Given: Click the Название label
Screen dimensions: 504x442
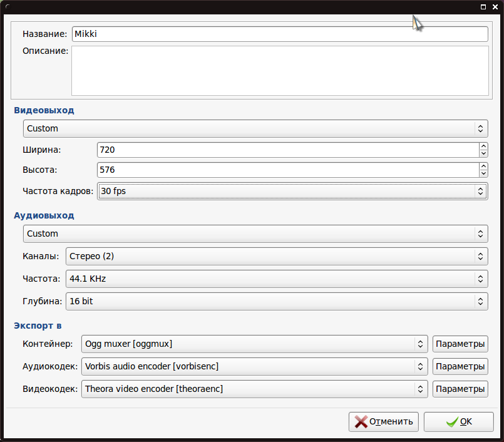Looking at the screenshot, I should 44,34.
